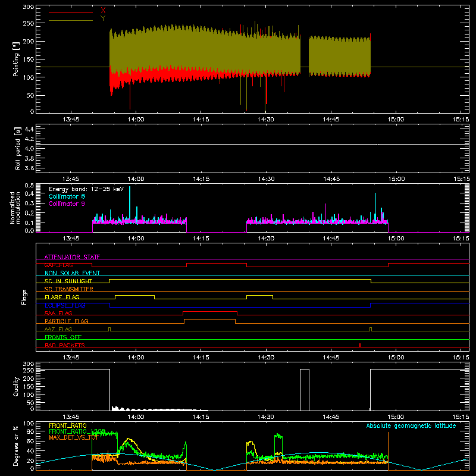The height and width of the screenshot is (476, 476).
Task: Click the 0.5 value on modulation axis
Action: tap(29, 186)
